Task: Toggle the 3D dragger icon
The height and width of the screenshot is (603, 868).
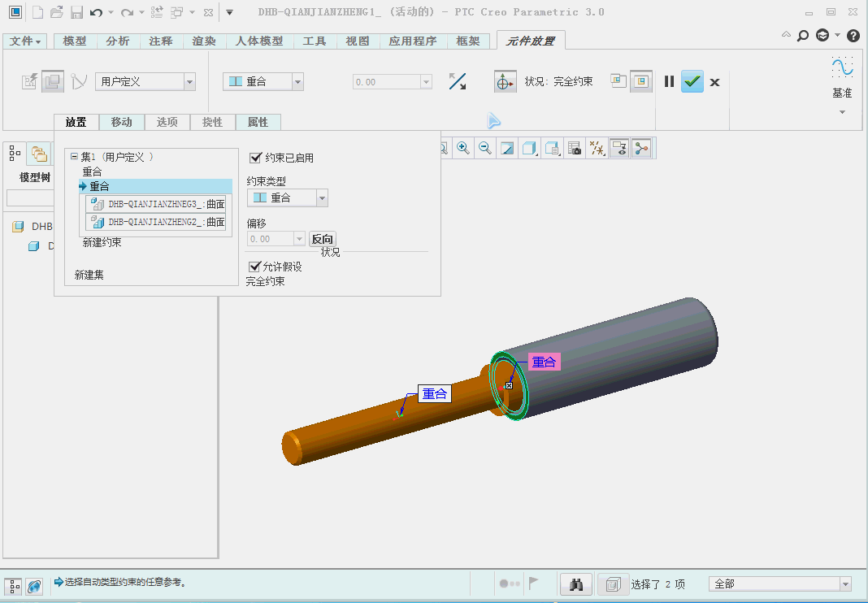Action: 505,82
